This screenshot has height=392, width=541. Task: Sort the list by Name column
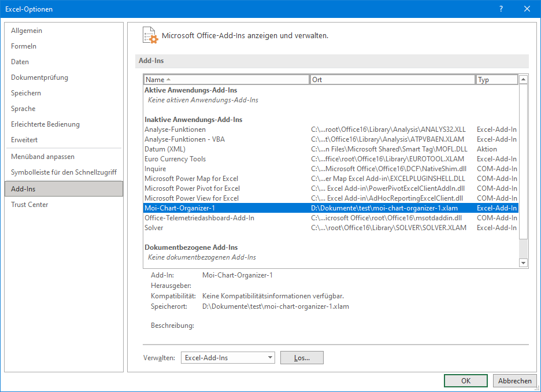point(227,80)
